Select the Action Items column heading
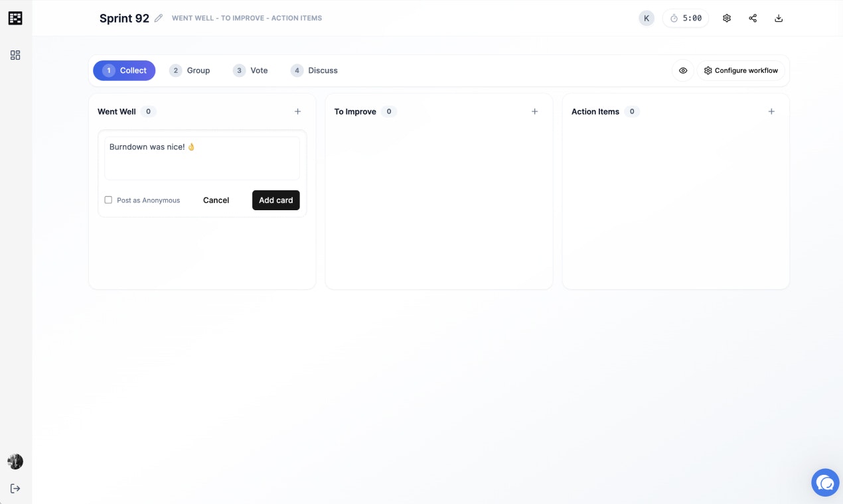843x504 pixels. pos(595,111)
